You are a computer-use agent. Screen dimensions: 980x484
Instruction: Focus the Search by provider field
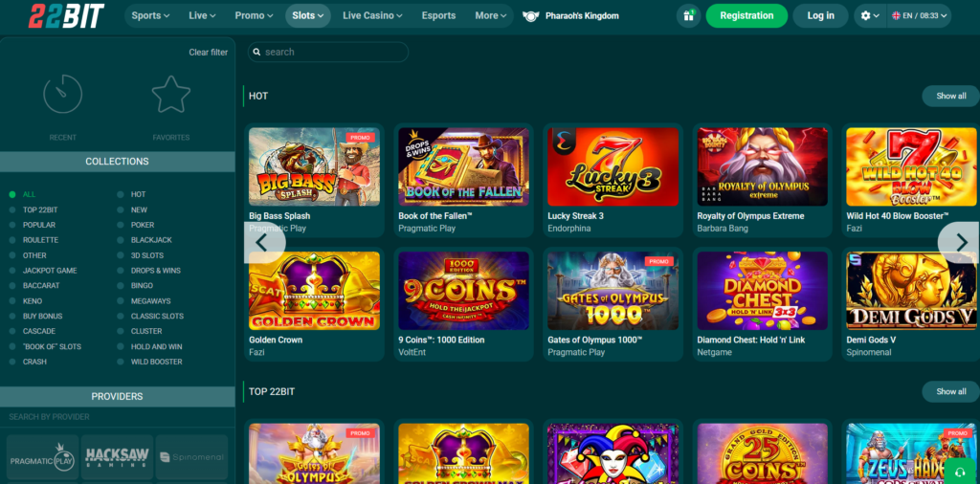tap(117, 416)
